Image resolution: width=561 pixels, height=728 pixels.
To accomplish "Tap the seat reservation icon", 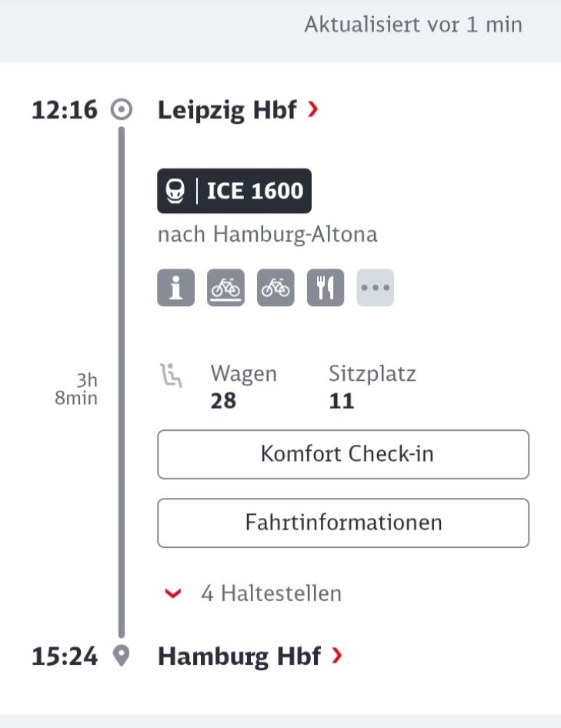I will pos(171,376).
